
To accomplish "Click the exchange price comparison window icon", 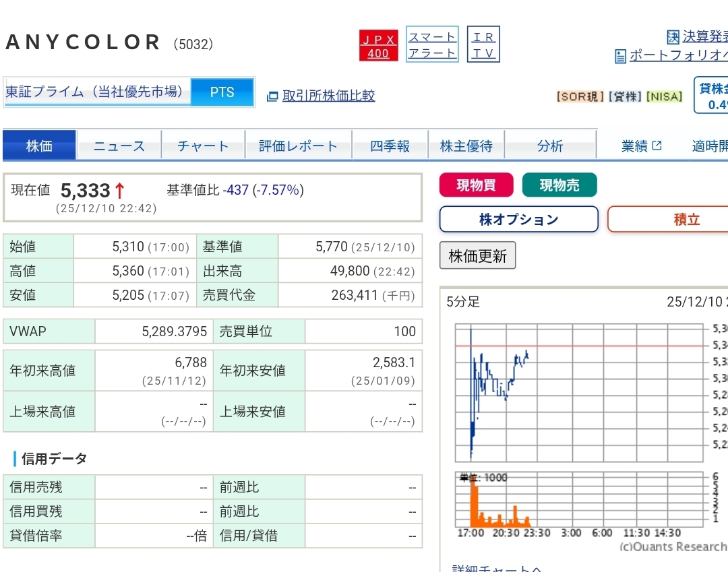I will (x=272, y=96).
